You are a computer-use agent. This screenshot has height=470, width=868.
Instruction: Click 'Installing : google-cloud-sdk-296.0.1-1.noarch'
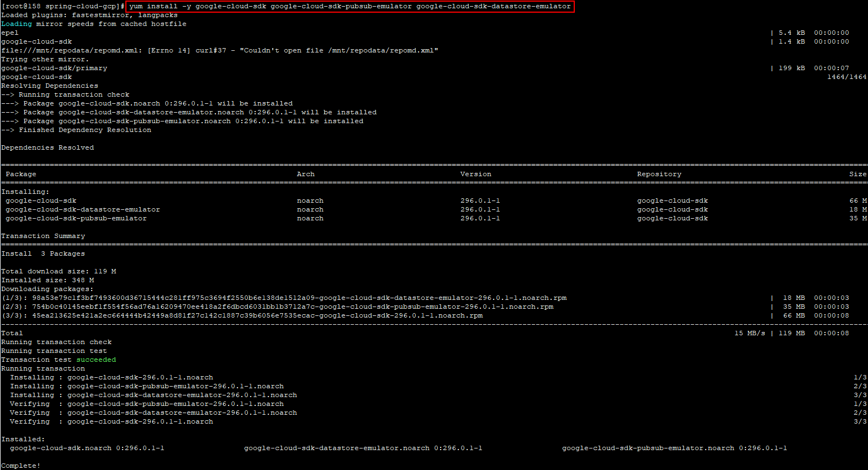tap(112, 378)
